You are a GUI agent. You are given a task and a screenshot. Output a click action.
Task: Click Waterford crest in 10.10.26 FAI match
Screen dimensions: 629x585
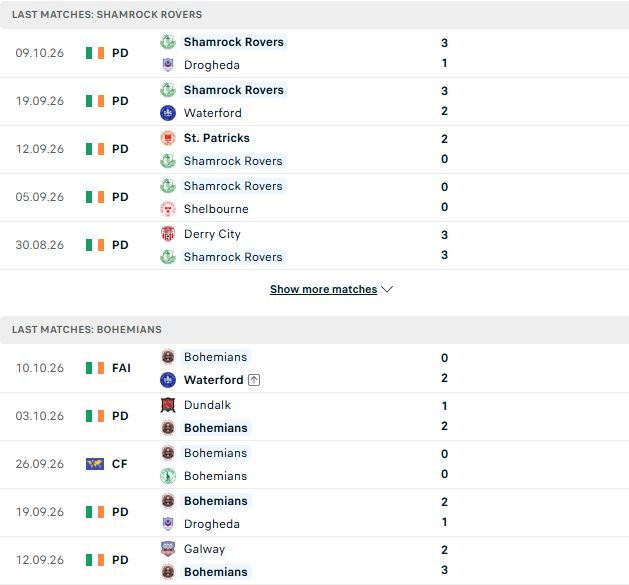(x=168, y=380)
